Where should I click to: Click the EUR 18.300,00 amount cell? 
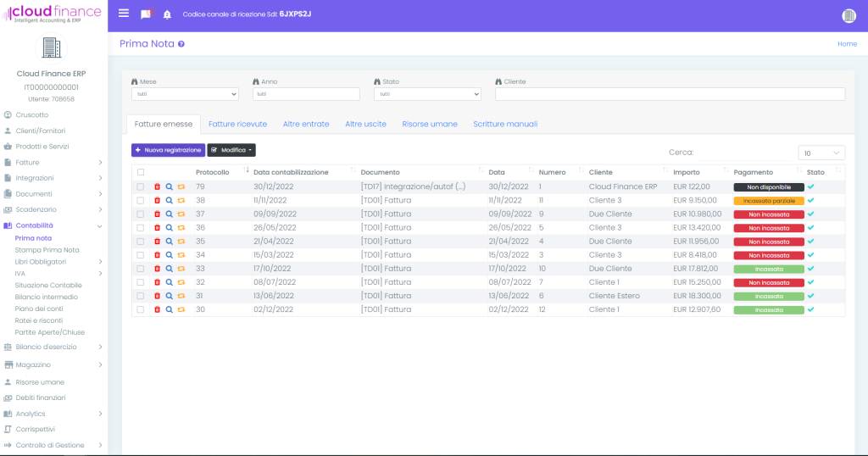click(x=697, y=296)
